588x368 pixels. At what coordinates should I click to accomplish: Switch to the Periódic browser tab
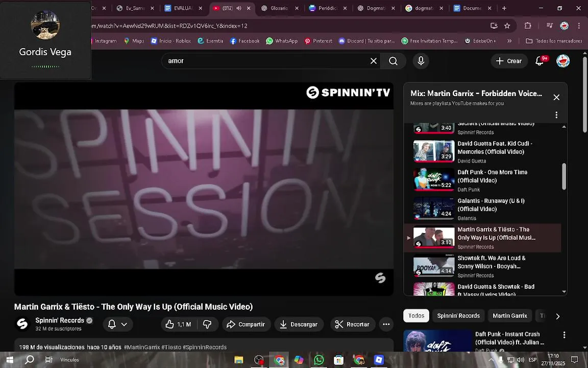coord(327,8)
